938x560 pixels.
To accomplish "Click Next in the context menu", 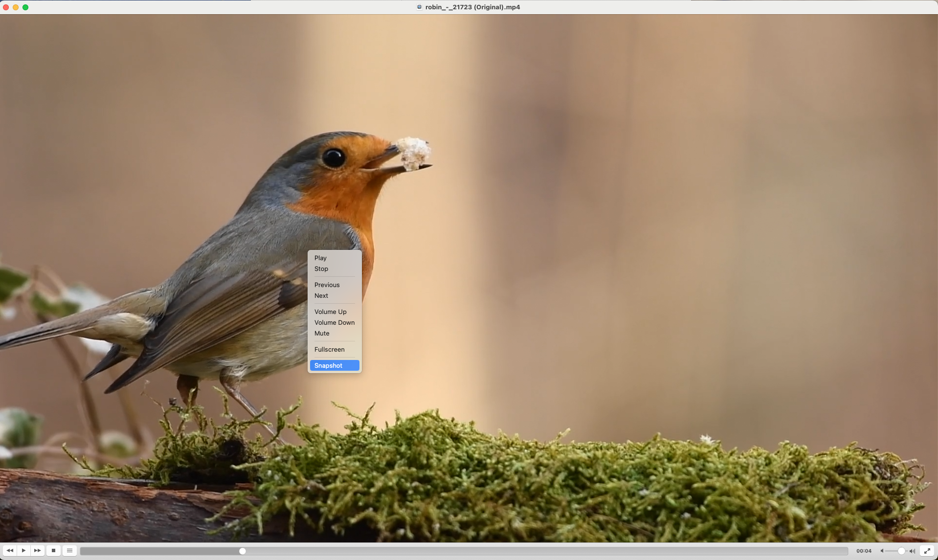I will 321,295.
